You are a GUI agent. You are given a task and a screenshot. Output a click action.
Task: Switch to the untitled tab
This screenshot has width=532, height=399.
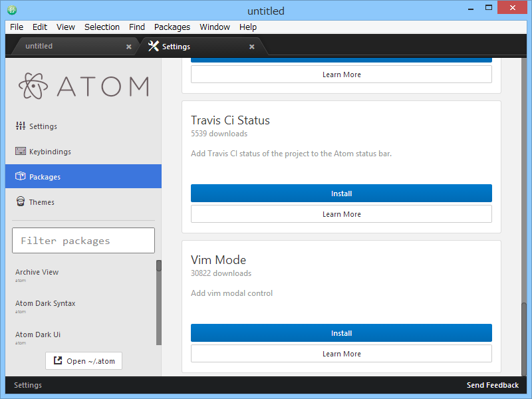(74, 46)
